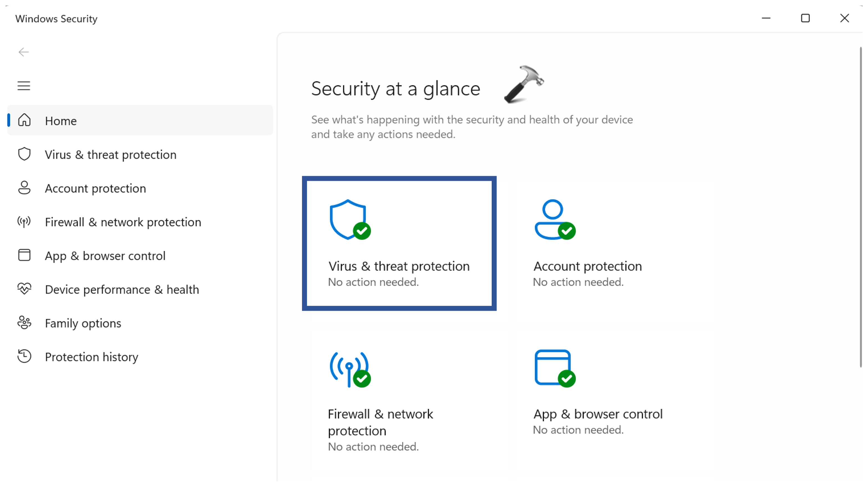
Task: Click the Protection history clock icon
Action: [24, 357]
